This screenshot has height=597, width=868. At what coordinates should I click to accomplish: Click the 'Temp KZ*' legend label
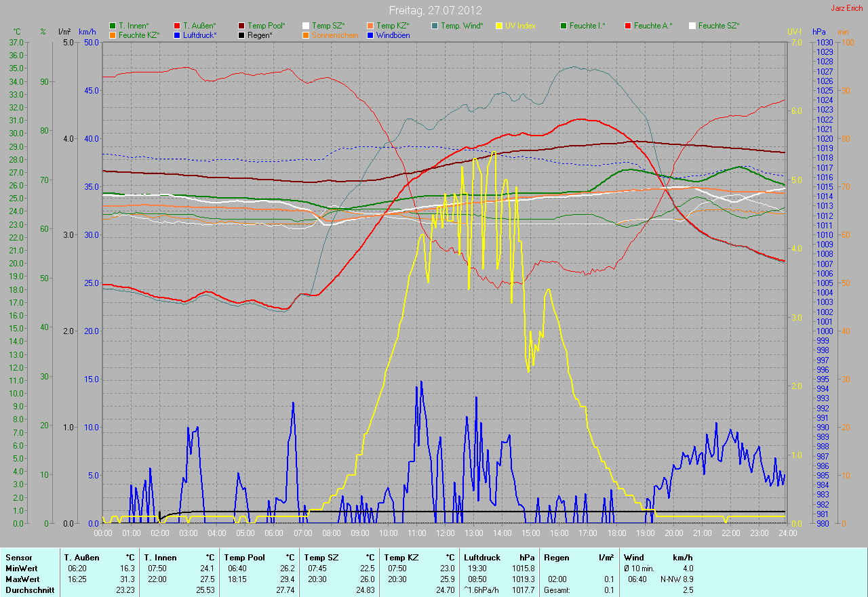(393, 26)
